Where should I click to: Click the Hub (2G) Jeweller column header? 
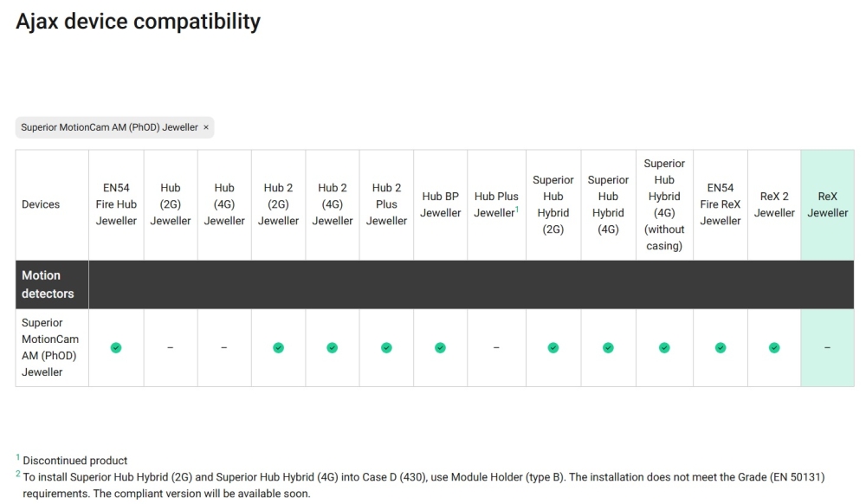click(170, 204)
